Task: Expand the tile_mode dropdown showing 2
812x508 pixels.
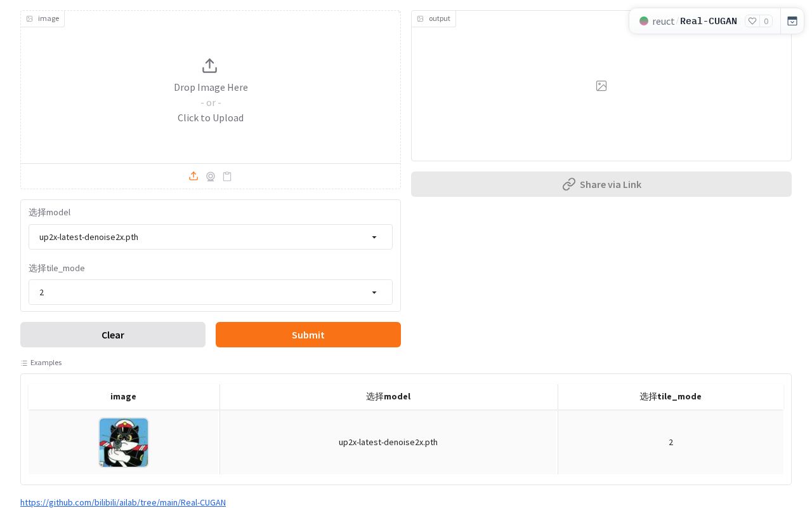Action: click(x=211, y=292)
